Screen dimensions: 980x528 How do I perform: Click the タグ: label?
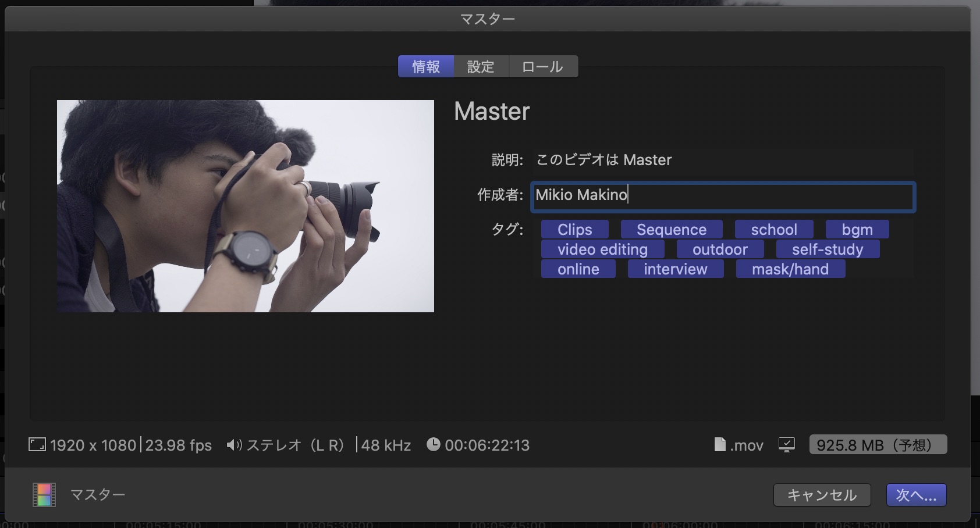click(507, 229)
